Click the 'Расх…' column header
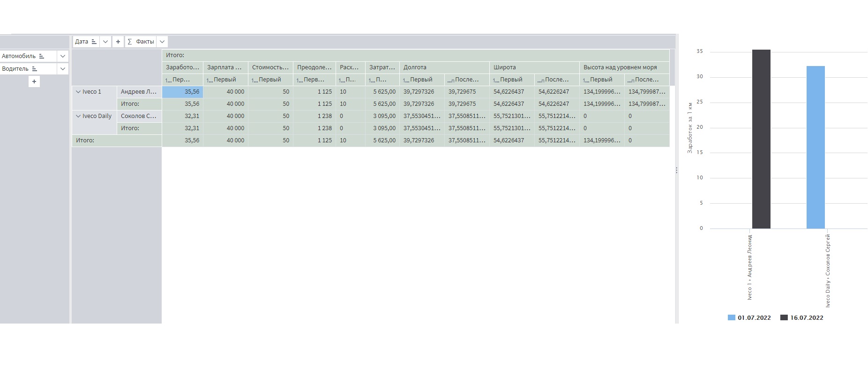This screenshot has height=376, width=868. click(x=351, y=67)
